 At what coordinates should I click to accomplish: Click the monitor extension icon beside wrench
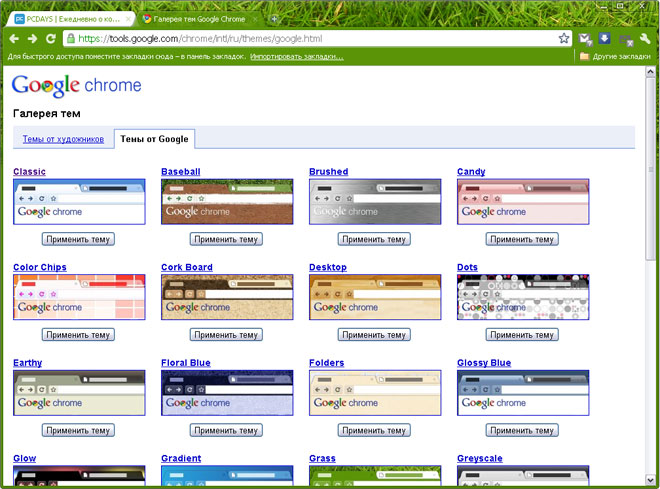tap(626, 40)
